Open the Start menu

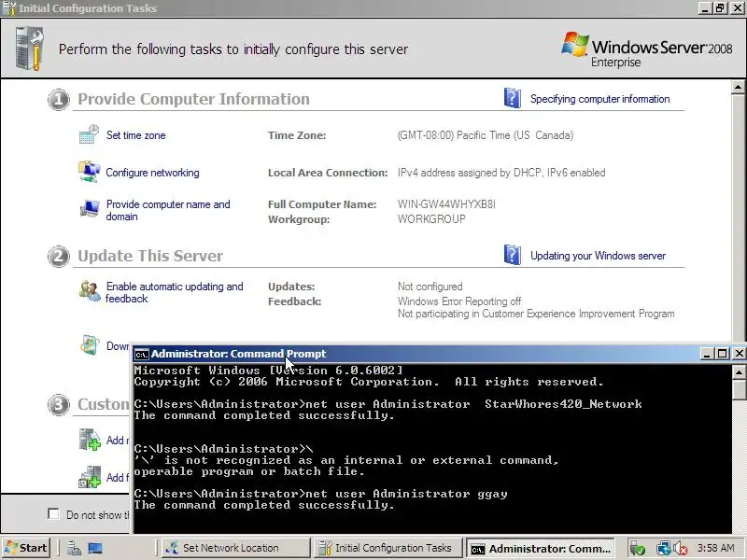26,548
